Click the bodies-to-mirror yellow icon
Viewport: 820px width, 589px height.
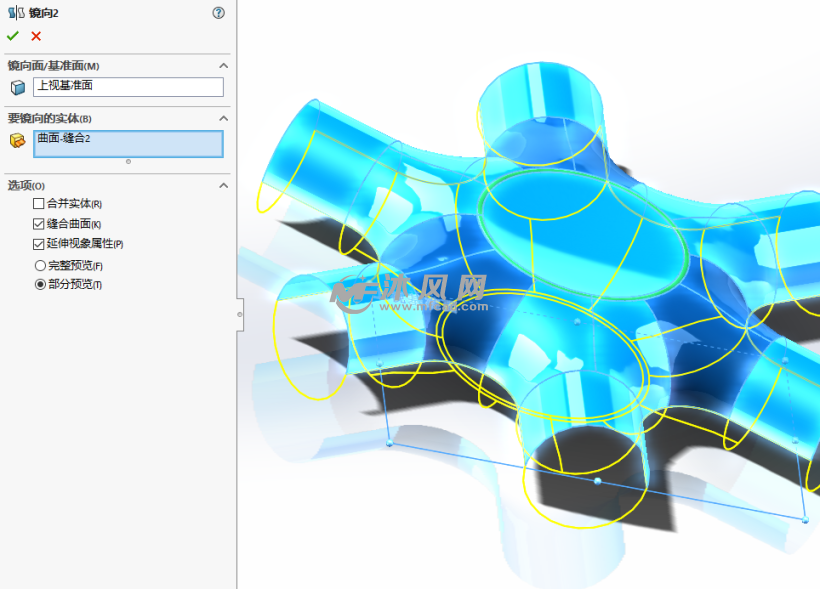coord(17,140)
